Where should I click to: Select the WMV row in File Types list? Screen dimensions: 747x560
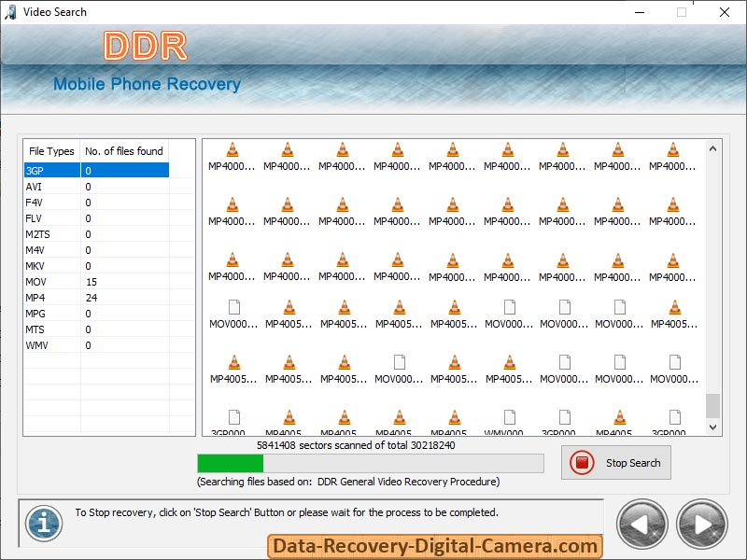tap(51, 344)
